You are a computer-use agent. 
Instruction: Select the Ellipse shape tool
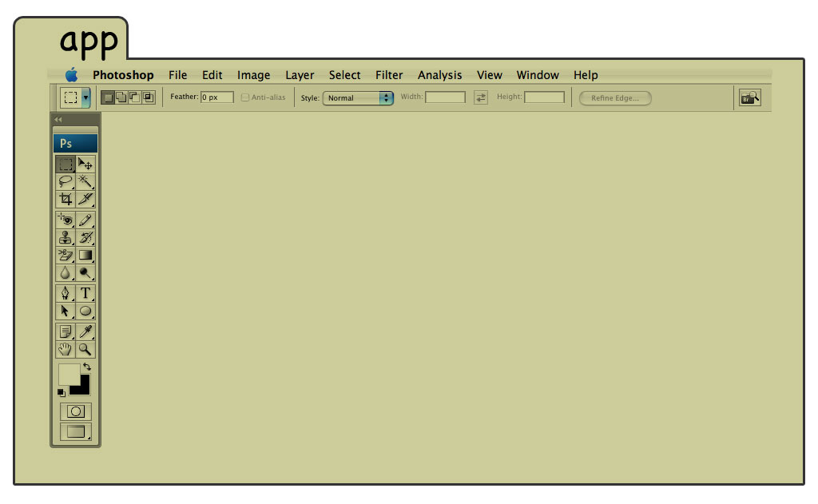point(85,311)
